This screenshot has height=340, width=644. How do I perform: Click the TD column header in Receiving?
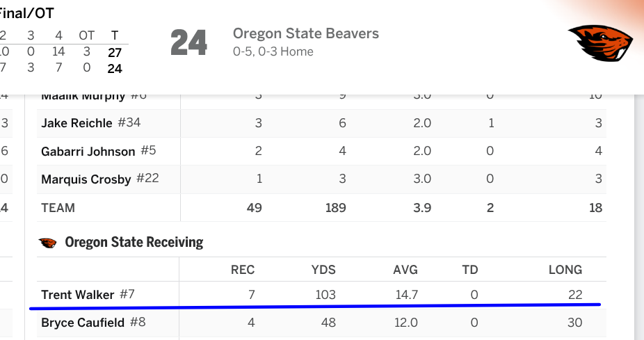coord(469,270)
